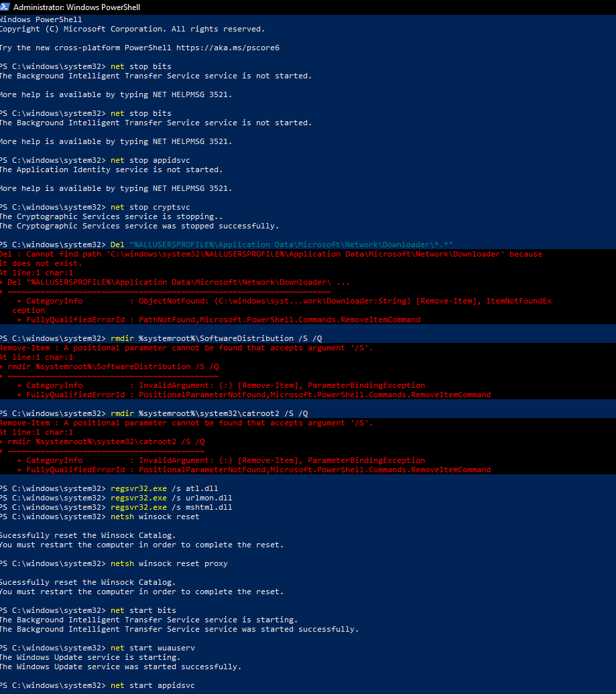The width and height of the screenshot is (616, 694).
Task: Select the first net stop bits command
Action: pos(143,66)
